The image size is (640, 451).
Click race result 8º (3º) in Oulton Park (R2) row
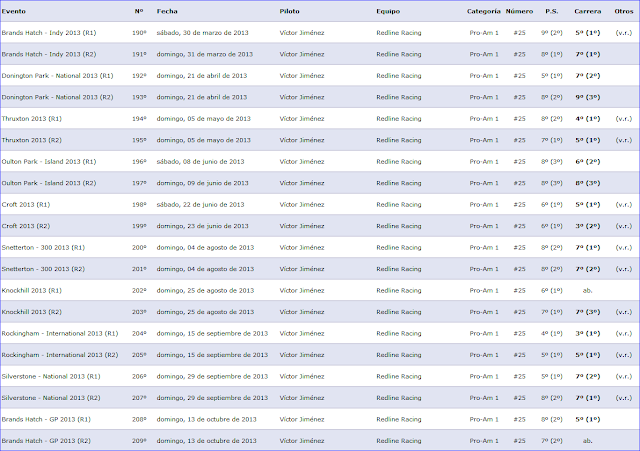pos(588,183)
